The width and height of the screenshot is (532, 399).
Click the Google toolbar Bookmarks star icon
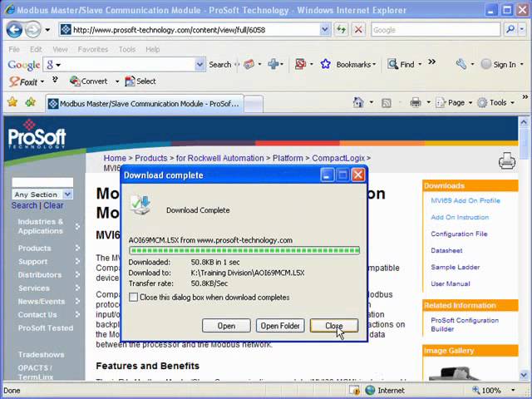pos(325,64)
